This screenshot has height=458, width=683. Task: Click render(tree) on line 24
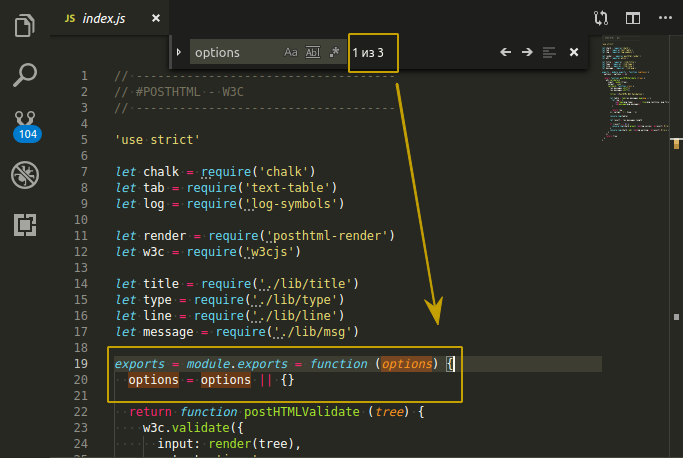tap(251, 444)
